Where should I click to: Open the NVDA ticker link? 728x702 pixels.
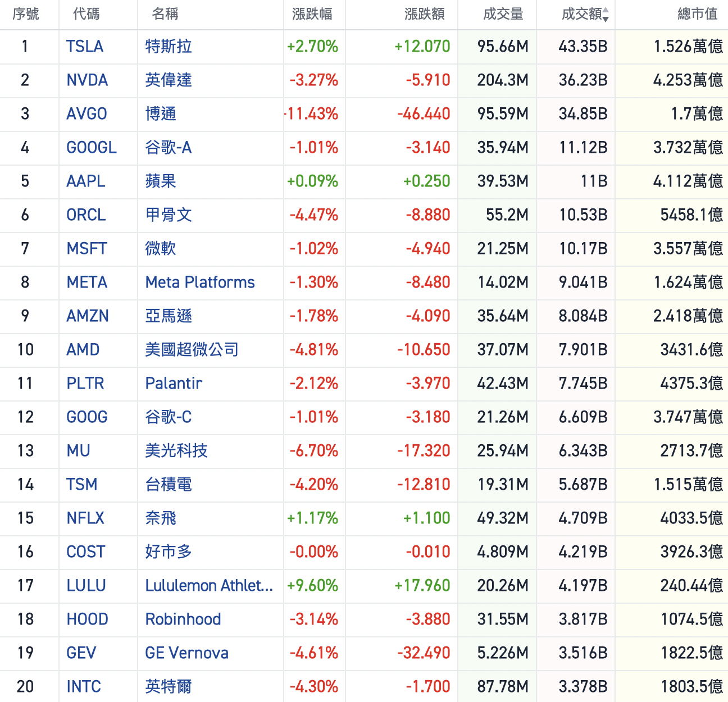(x=87, y=80)
